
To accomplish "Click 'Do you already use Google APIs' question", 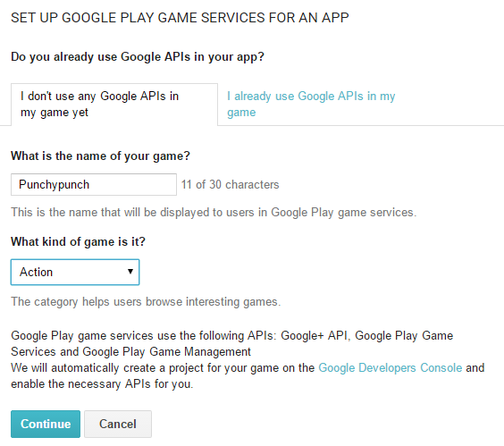I will pos(138,57).
